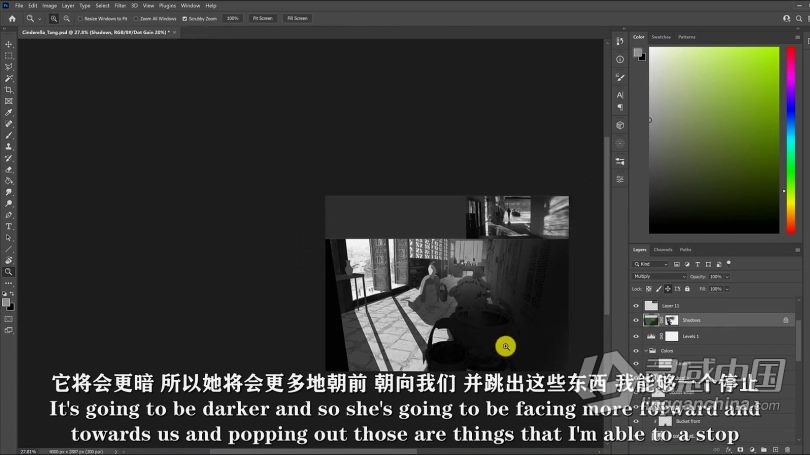This screenshot has width=810, height=455.
Task: Select the Path Selection tool
Action: point(9,238)
